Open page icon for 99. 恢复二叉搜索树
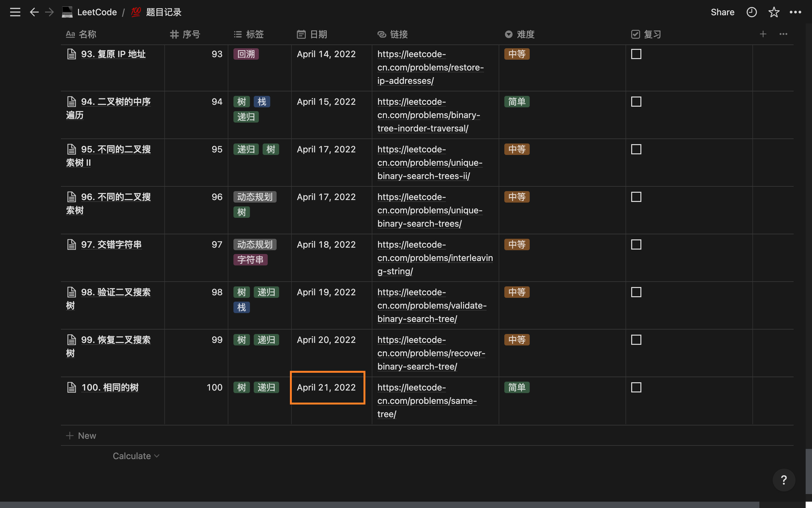This screenshot has height=508, width=812. click(x=71, y=340)
